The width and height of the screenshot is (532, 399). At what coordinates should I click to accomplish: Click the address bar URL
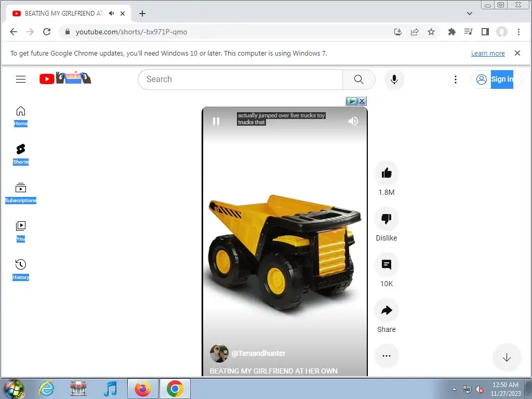(x=131, y=32)
